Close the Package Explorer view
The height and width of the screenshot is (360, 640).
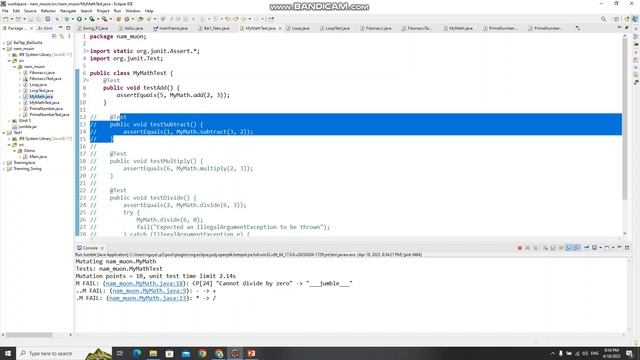31,28
